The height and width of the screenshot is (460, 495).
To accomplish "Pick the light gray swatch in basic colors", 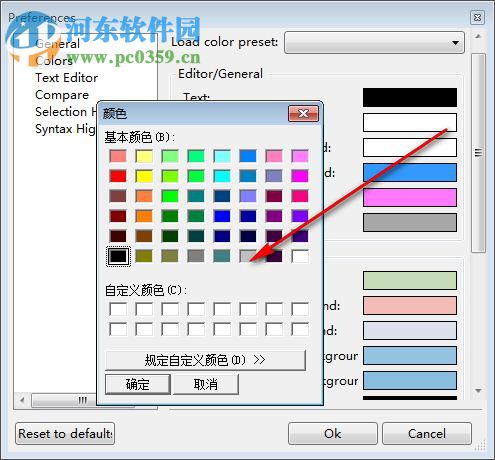I will pos(248,256).
